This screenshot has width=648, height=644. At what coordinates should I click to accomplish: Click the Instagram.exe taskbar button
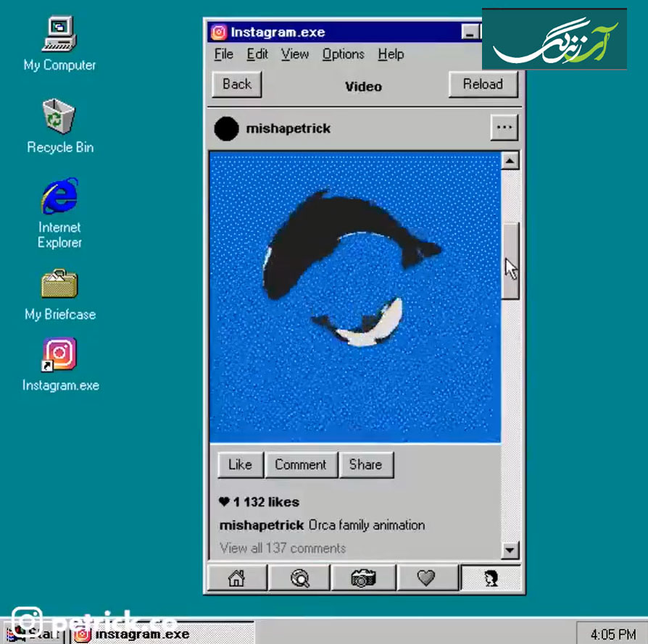coord(163,634)
